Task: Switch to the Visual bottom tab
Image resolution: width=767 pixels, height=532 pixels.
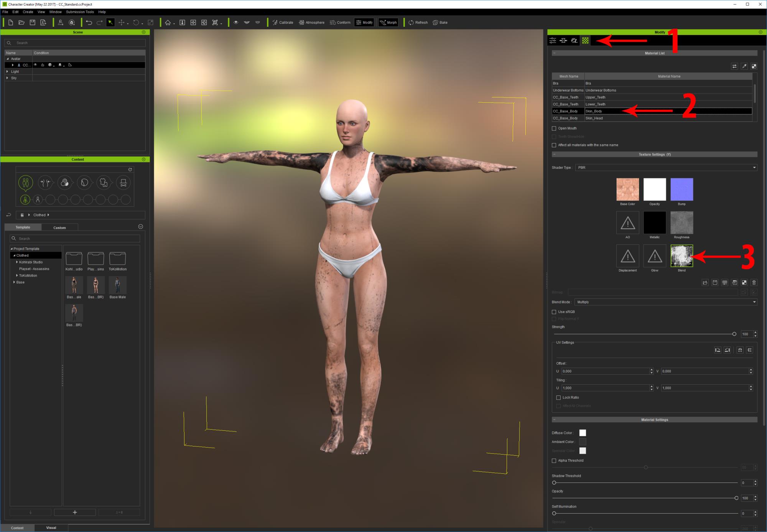Action: pyautogui.click(x=51, y=528)
